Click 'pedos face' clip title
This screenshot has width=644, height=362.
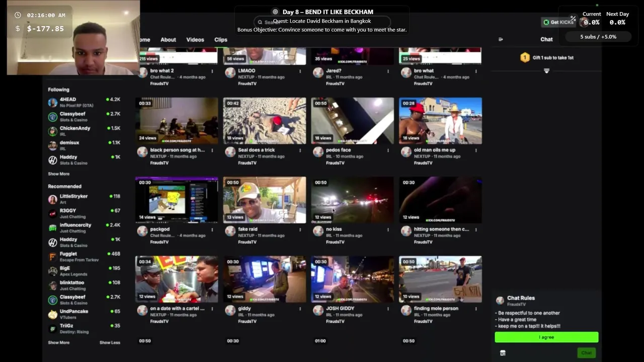(339, 150)
